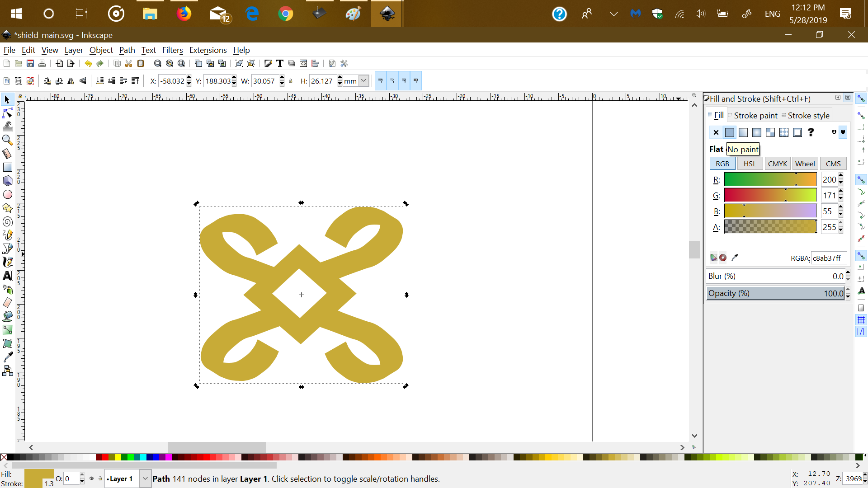
Task: Switch color mode to HSL
Action: 750,164
